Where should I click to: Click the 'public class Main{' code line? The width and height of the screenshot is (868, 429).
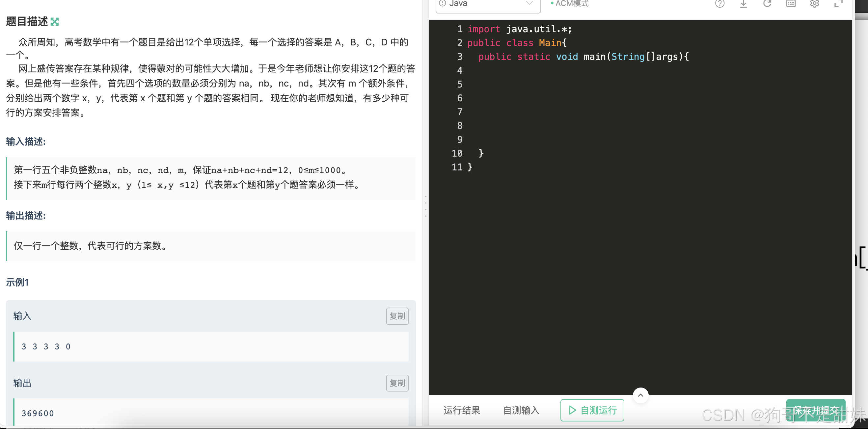tap(517, 43)
